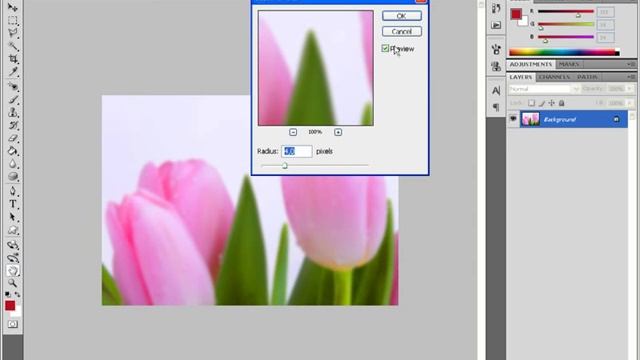Toggle lock image pixels

point(542,103)
